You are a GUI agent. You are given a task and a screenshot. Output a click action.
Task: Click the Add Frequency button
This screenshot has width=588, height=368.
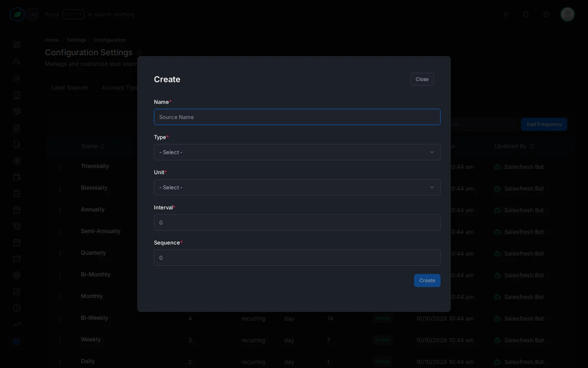tap(544, 124)
